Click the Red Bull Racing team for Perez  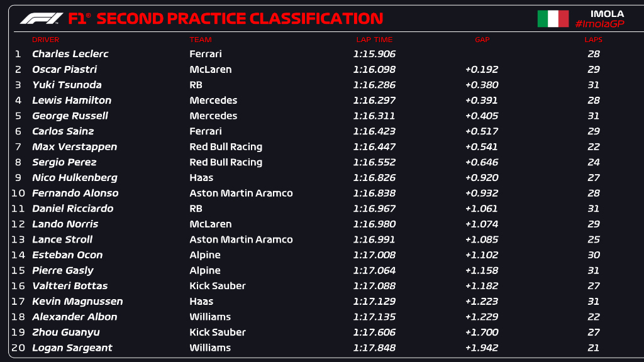(x=226, y=162)
